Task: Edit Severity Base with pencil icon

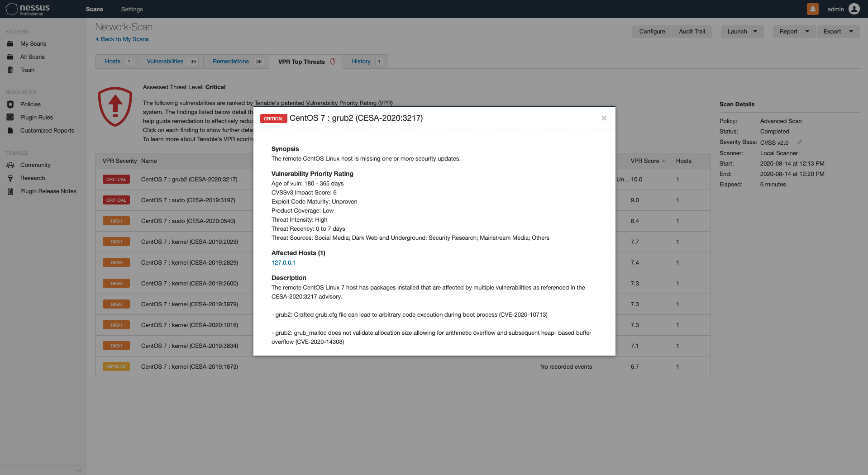Action: (x=800, y=142)
